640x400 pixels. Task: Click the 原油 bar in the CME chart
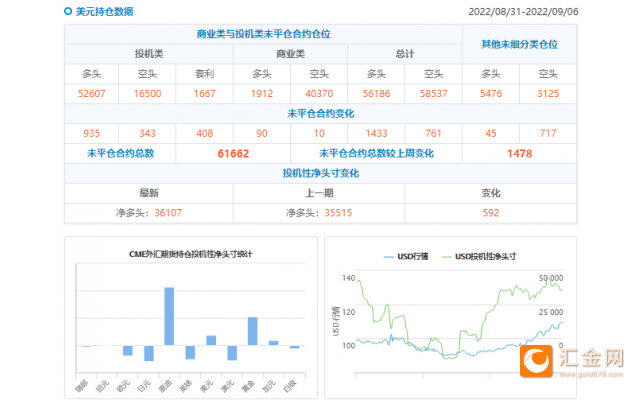point(169,316)
